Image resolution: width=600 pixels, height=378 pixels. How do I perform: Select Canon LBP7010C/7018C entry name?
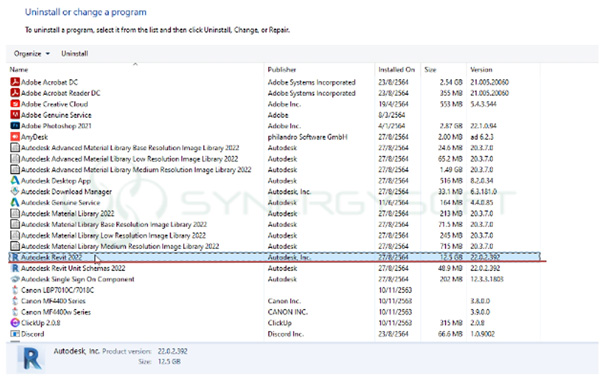(x=57, y=290)
